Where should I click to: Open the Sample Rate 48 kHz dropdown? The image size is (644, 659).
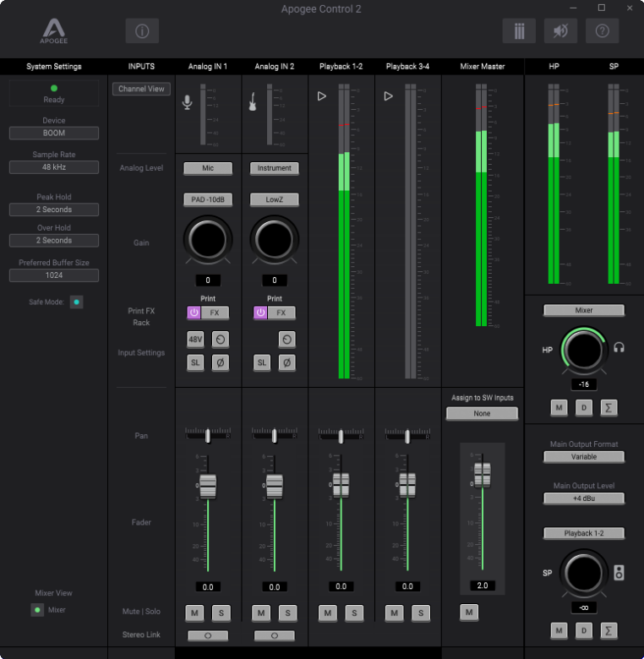click(54, 167)
